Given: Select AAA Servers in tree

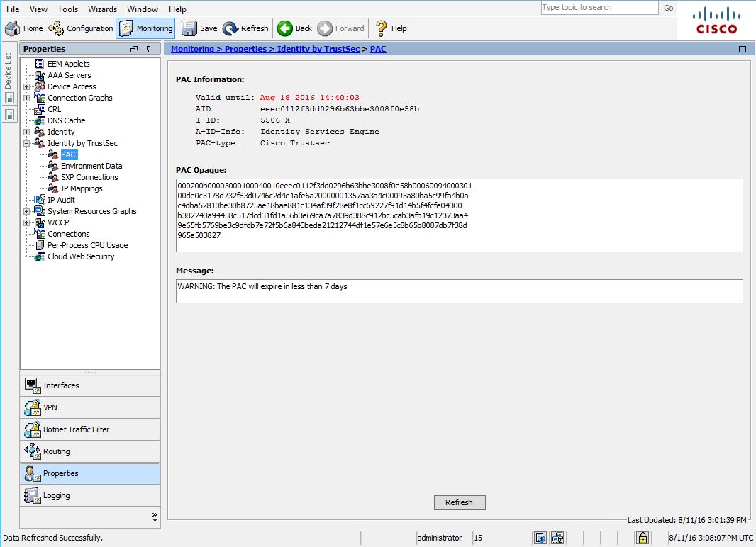Looking at the screenshot, I should pyautogui.click(x=69, y=75).
